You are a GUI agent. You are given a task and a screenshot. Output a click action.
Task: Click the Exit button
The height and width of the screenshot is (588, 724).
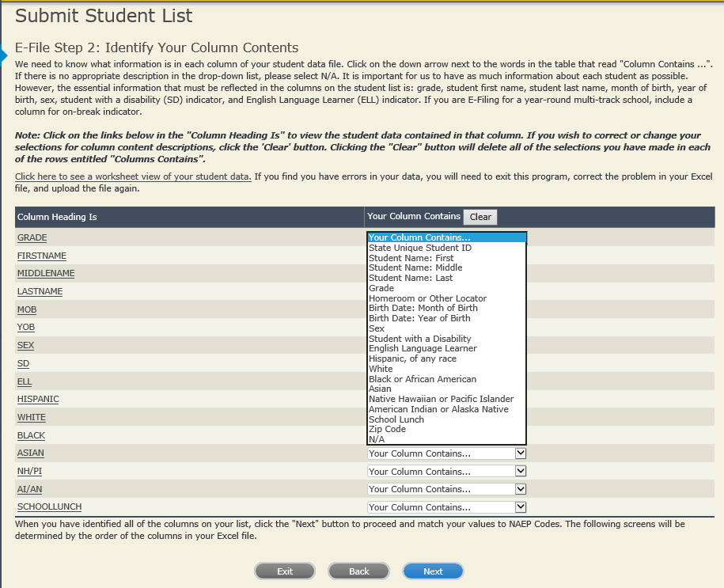[284, 571]
